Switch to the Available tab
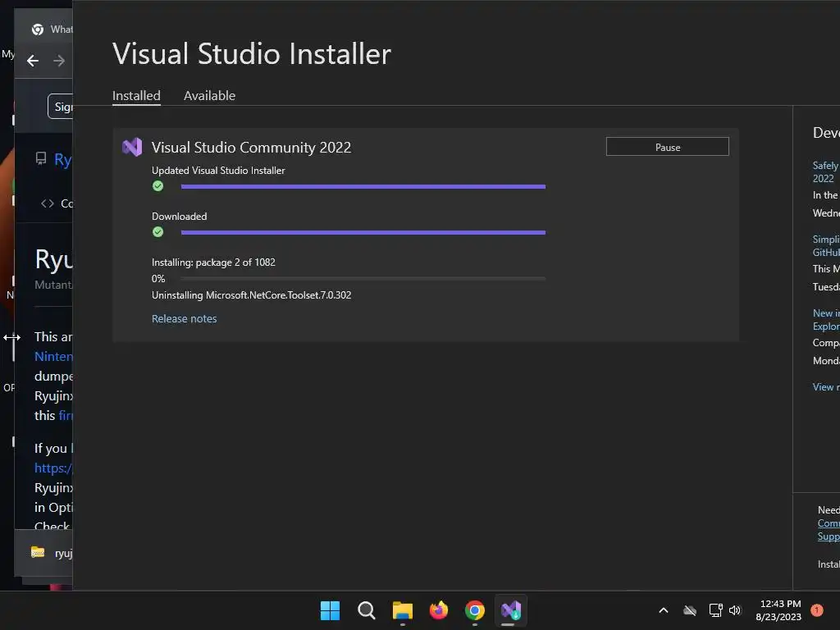840x630 pixels. (209, 95)
